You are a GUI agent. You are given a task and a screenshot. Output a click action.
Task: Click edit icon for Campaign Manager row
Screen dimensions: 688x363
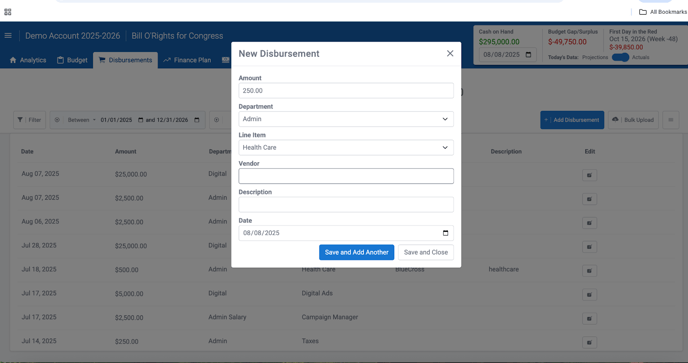[x=589, y=318]
